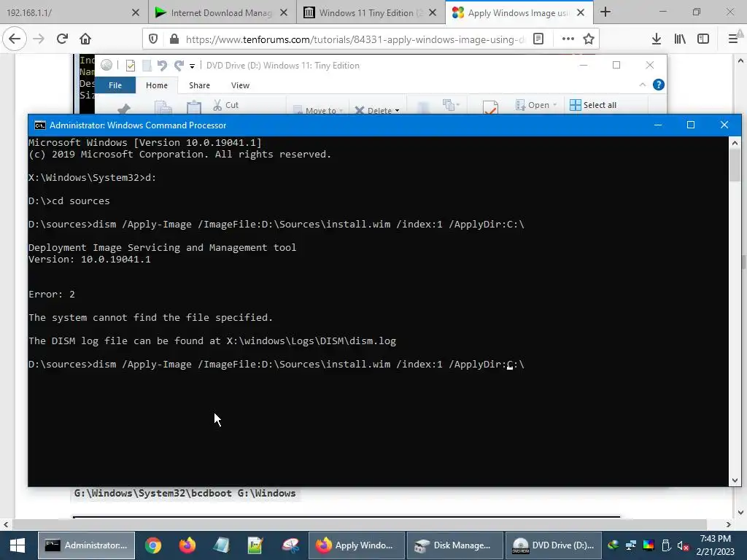Open Explorer Help question mark icon
The image size is (747, 560).
click(x=659, y=85)
